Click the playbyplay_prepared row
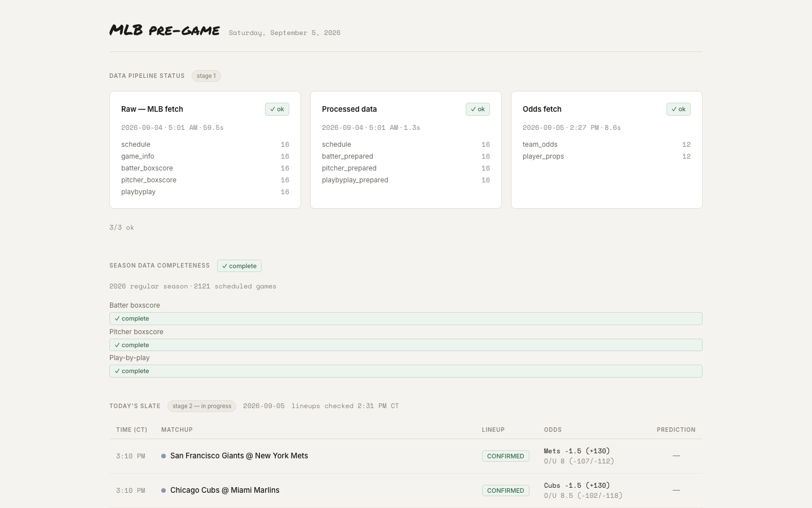Viewport: 812px width, 508px height. (406, 180)
